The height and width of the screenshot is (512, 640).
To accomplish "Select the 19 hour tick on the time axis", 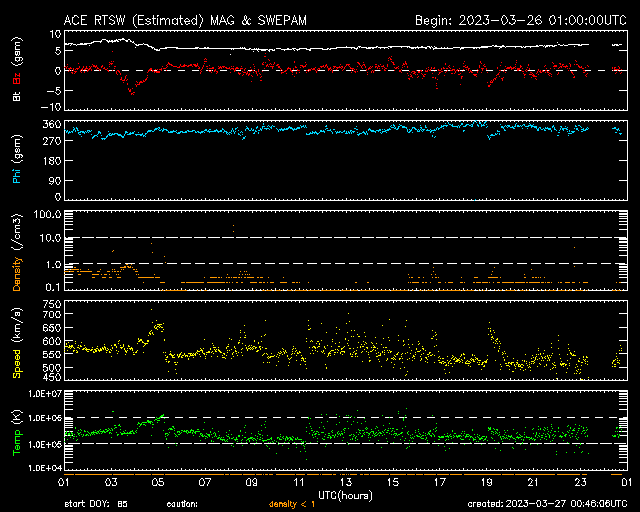I will (x=487, y=482).
